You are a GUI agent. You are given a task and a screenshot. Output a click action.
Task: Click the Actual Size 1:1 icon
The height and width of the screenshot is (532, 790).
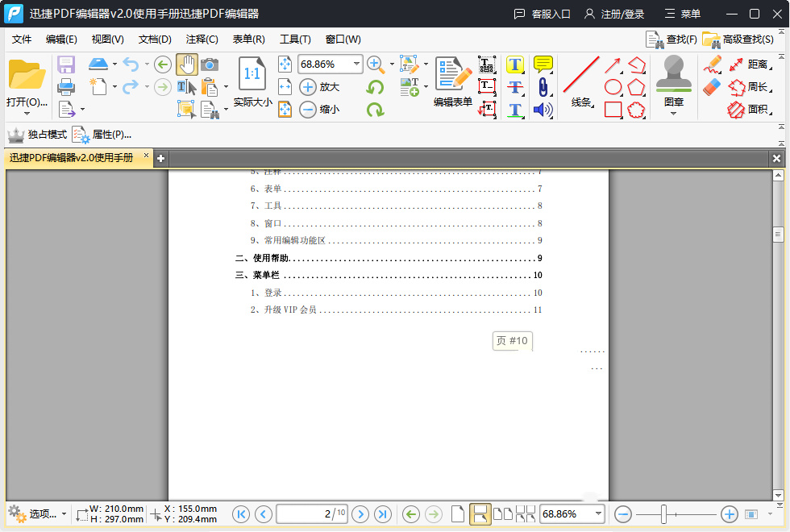252,74
